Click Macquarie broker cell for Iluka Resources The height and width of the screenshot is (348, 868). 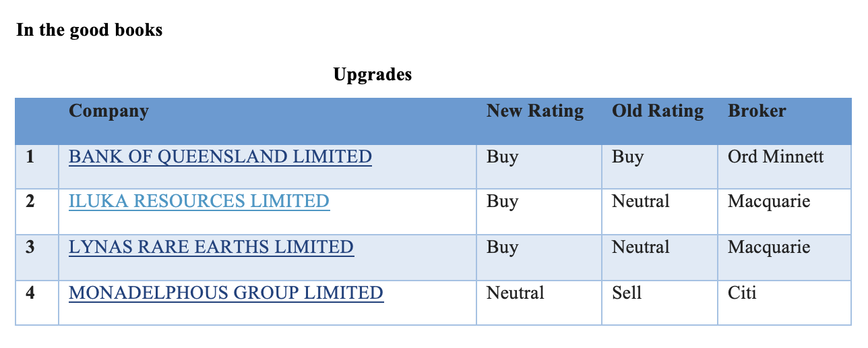coord(769,202)
